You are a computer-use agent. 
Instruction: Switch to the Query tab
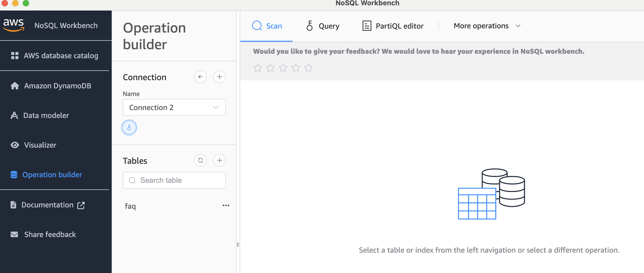click(323, 26)
